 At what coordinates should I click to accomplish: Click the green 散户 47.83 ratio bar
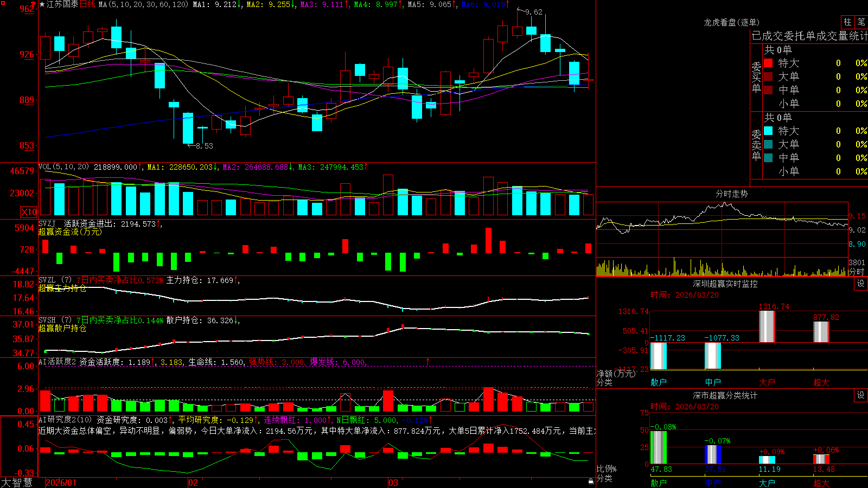(x=659, y=447)
